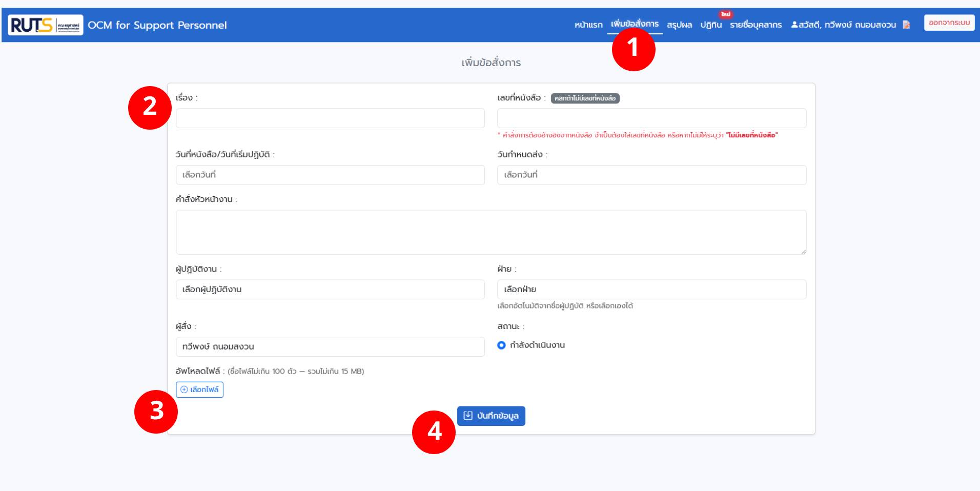Open the วันที่หนังสือ/วันที่เริ่มปฏิบัติ date picker
This screenshot has height=491, width=980.
[330, 175]
